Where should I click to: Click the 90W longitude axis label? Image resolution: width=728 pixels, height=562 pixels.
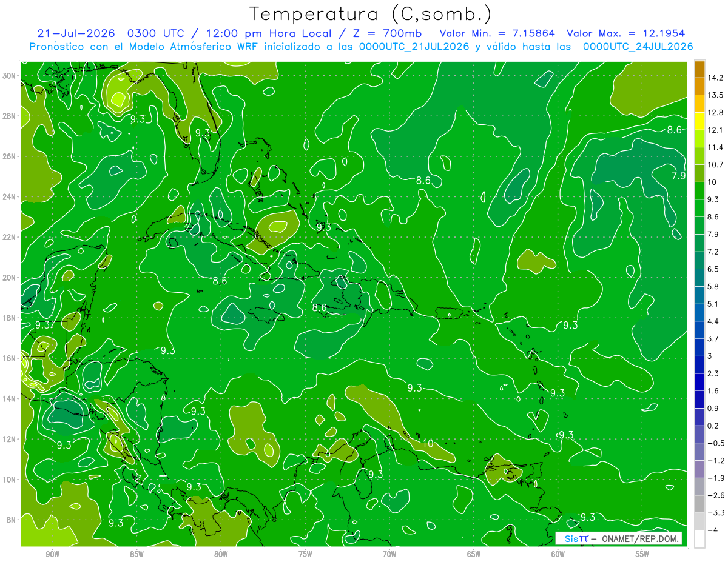click(52, 555)
